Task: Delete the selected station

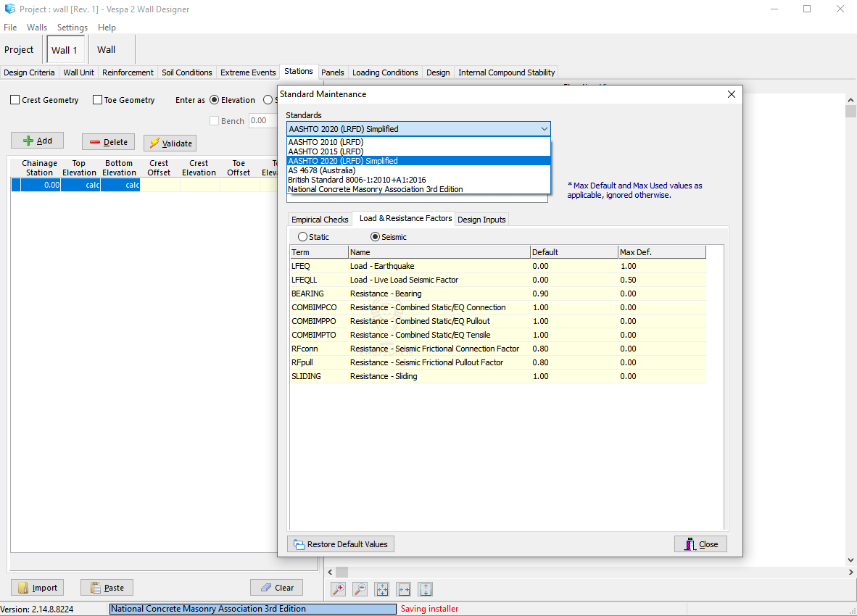Action: [108, 142]
